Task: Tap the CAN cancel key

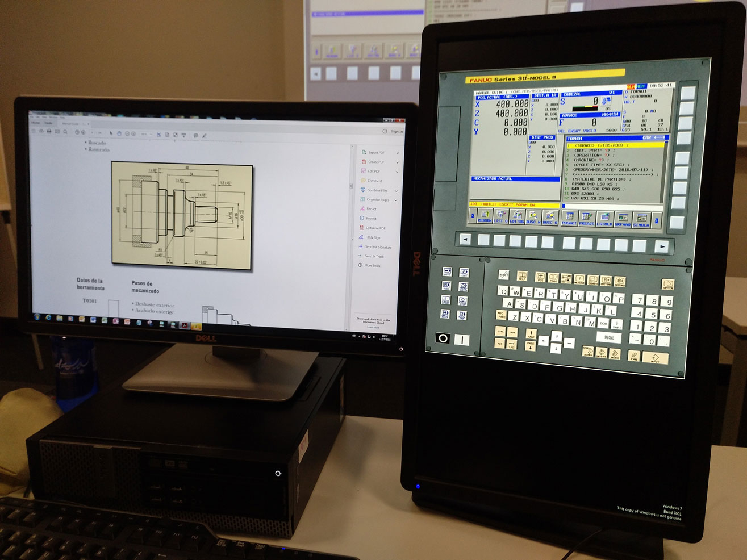Action: pos(634,356)
